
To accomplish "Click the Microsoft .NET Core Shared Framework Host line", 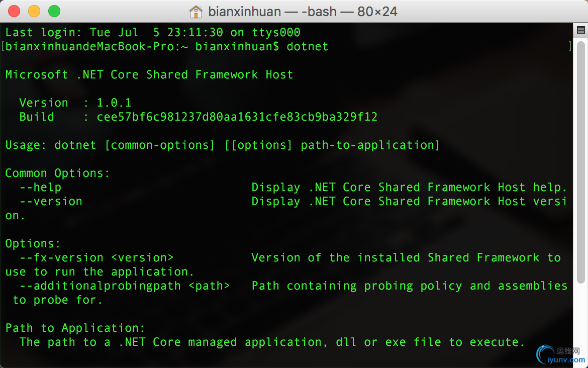I will 149,74.
